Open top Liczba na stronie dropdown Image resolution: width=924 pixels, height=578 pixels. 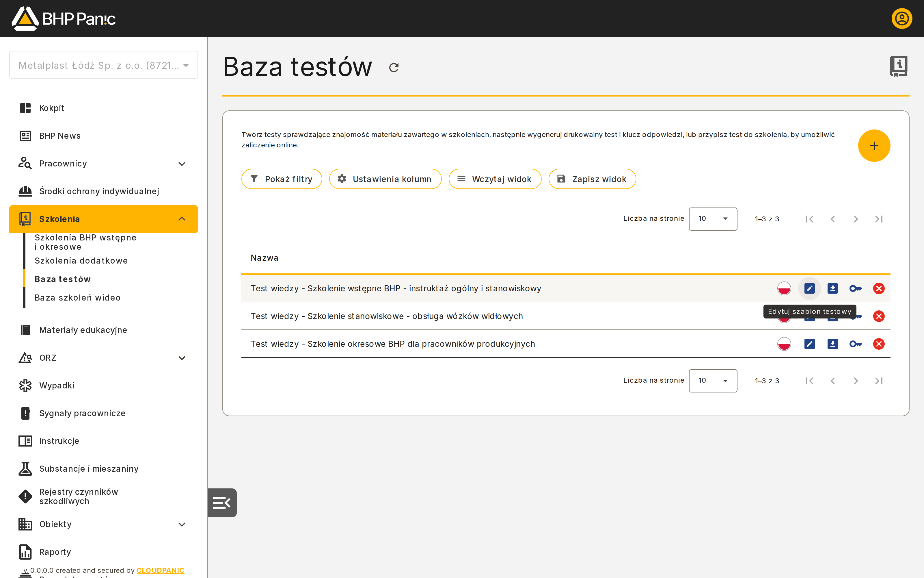(712, 219)
